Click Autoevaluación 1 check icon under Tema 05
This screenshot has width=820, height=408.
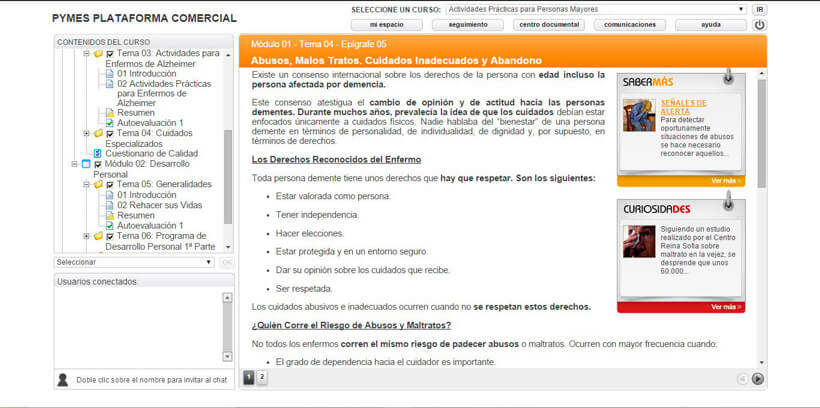click(x=109, y=225)
